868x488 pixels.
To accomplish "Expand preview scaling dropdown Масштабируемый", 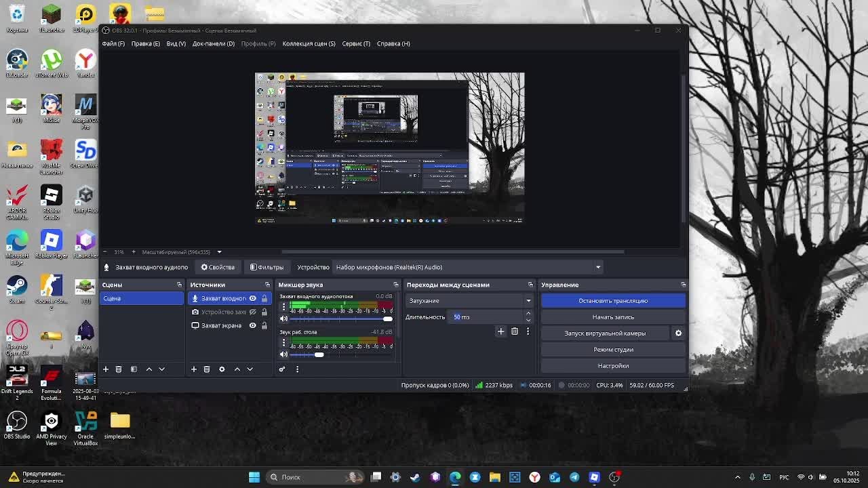I will (219, 252).
